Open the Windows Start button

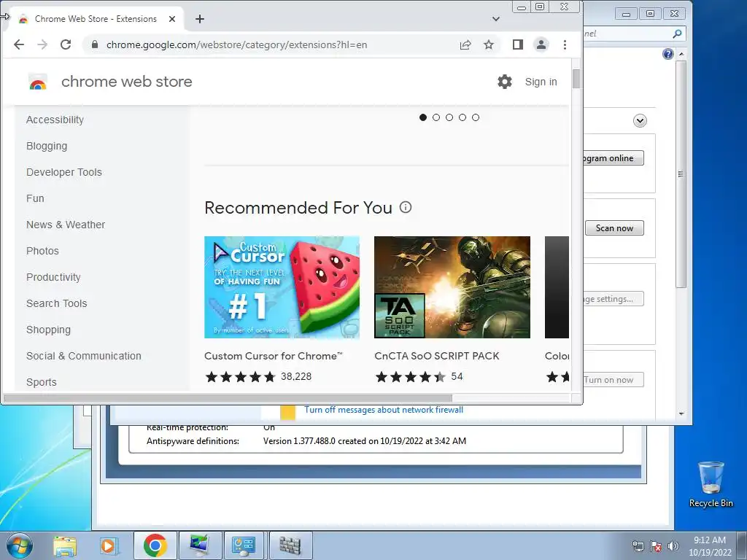pos(20,545)
